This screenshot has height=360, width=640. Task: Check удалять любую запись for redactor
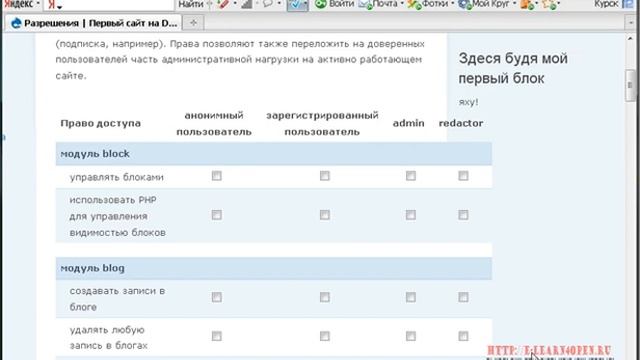pos(463,336)
